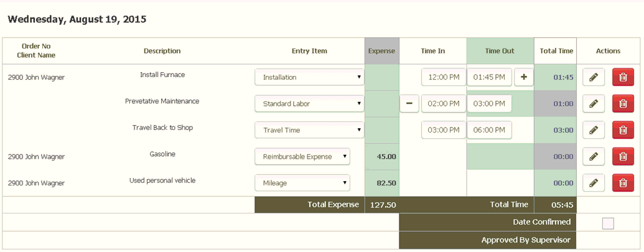Remove the Travel Time row using trash icon

623,130
